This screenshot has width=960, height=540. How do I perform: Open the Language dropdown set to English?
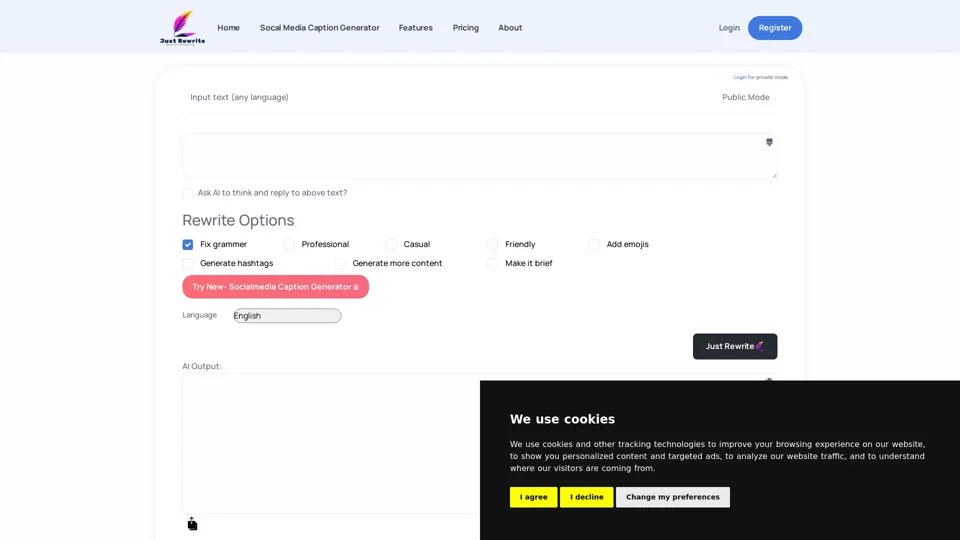click(287, 316)
